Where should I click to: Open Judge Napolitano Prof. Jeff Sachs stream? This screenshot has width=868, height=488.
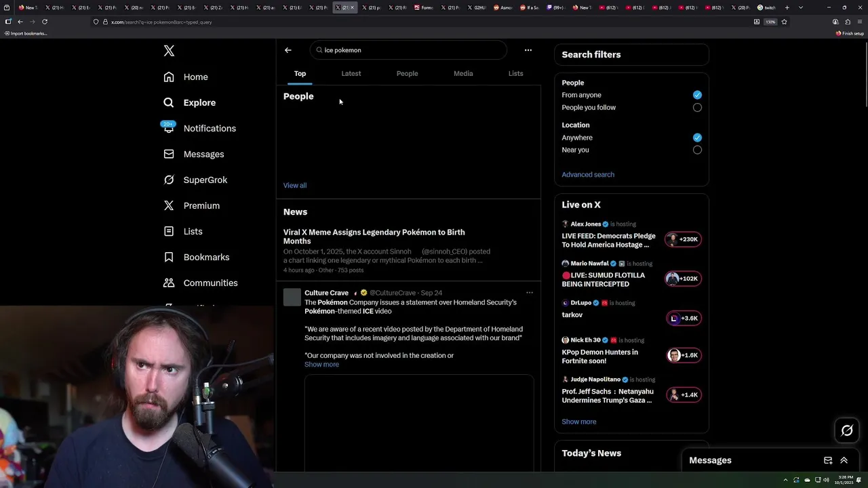(608, 396)
